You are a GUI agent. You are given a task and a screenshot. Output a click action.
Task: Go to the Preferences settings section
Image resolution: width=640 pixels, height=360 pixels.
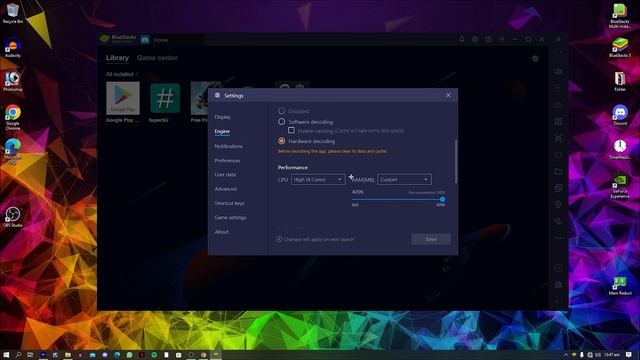pos(227,160)
